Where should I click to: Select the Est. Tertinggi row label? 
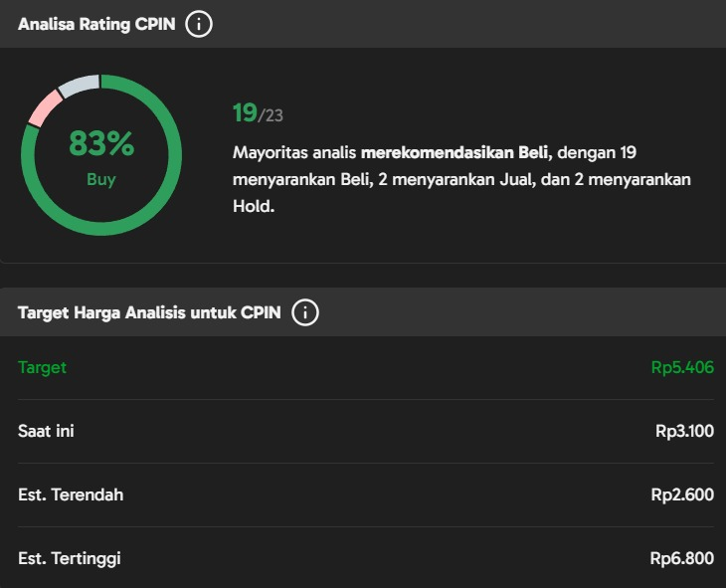(70, 558)
